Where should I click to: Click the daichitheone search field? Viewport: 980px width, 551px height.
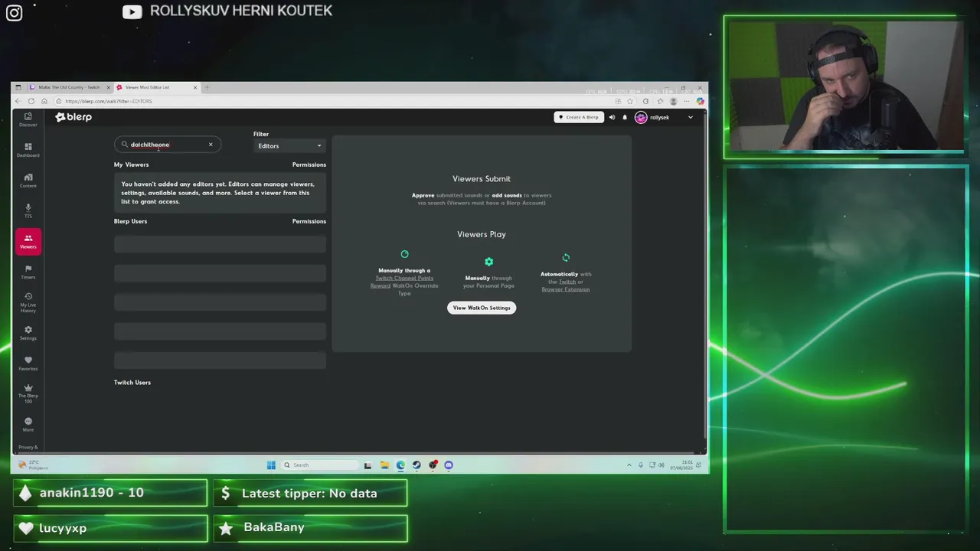coord(168,145)
